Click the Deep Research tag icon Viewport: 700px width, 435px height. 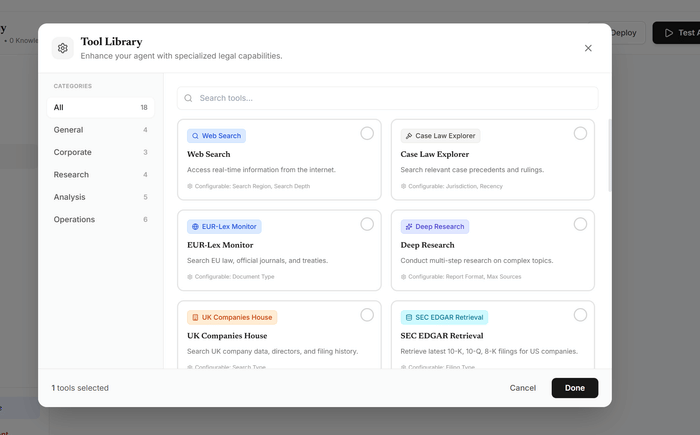coord(409,226)
